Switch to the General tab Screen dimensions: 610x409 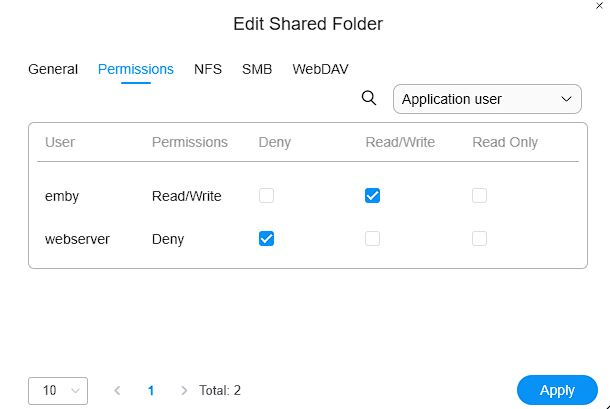pos(53,69)
